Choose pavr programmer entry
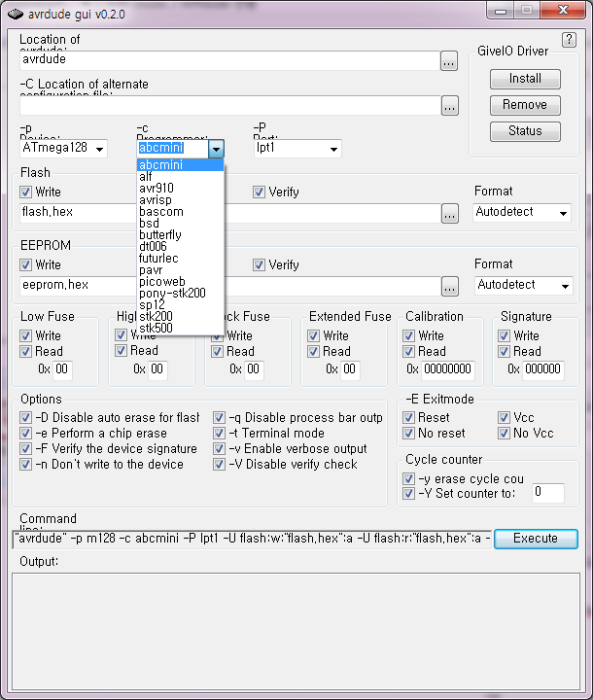 (x=180, y=270)
